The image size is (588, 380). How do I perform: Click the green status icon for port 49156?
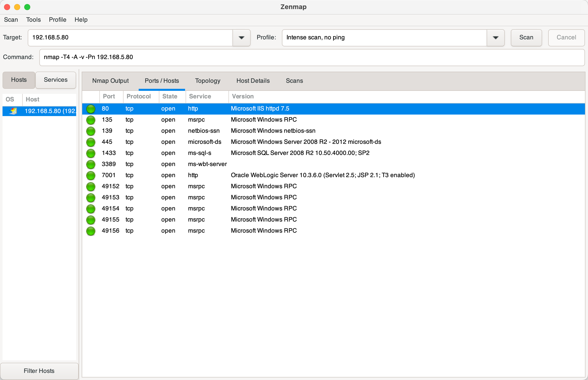pos(91,231)
